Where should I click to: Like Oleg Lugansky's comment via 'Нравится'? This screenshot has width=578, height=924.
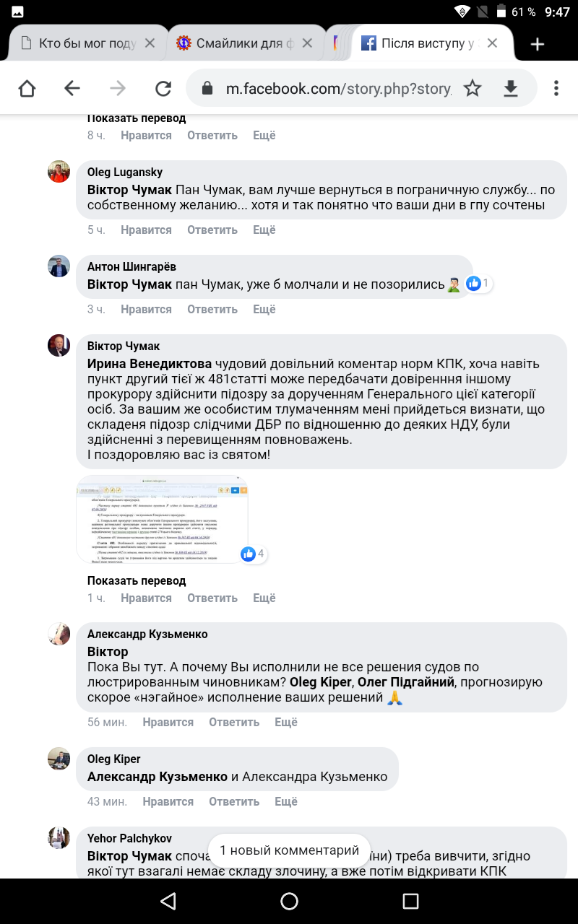click(146, 230)
